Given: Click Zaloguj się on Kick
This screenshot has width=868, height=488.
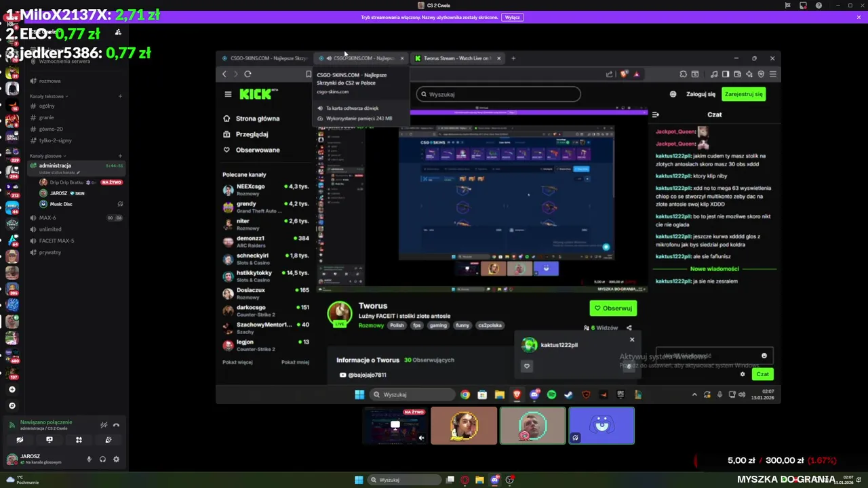Looking at the screenshot, I should [701, 94].
